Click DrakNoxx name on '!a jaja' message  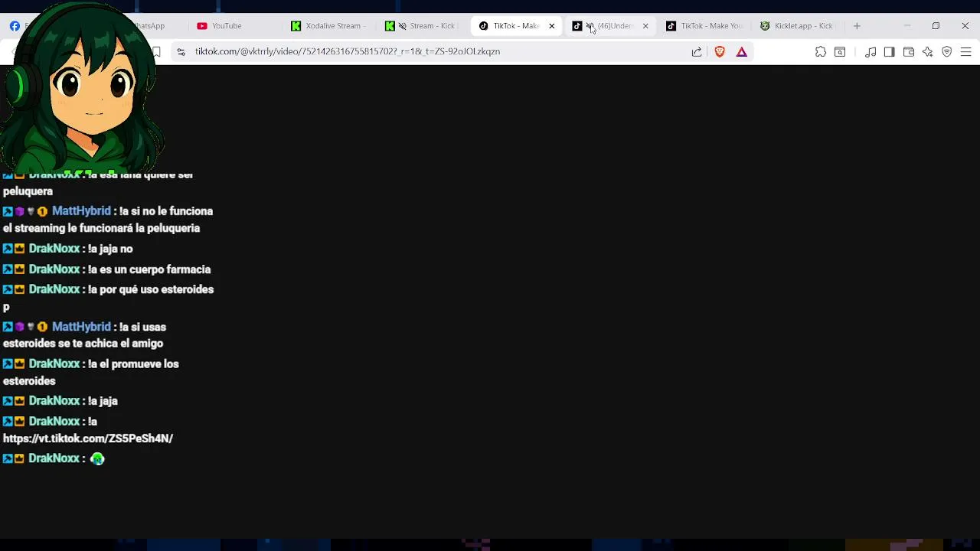point(54,400)
